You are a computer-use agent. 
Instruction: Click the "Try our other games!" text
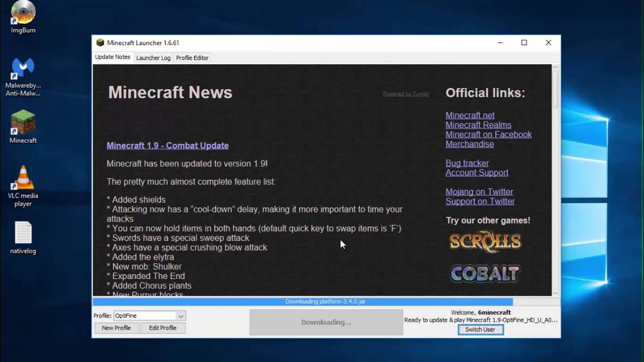(488, 220)
